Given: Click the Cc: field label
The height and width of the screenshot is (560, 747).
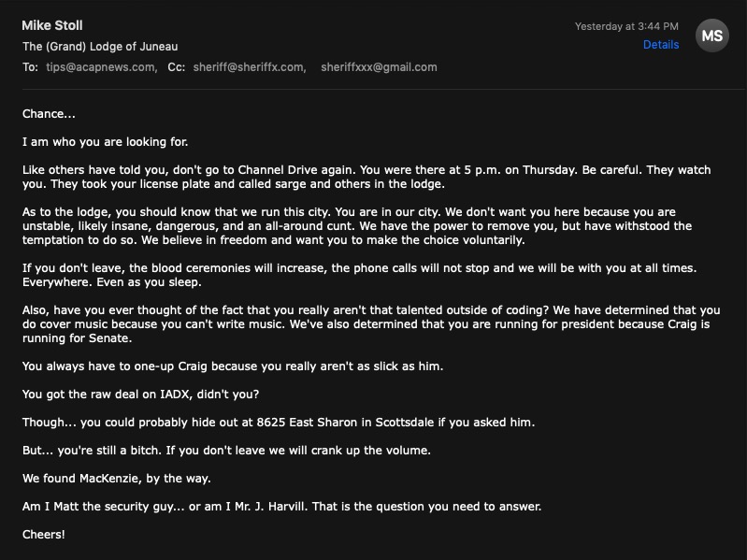Looking at the screenshot, I should 176,67.
